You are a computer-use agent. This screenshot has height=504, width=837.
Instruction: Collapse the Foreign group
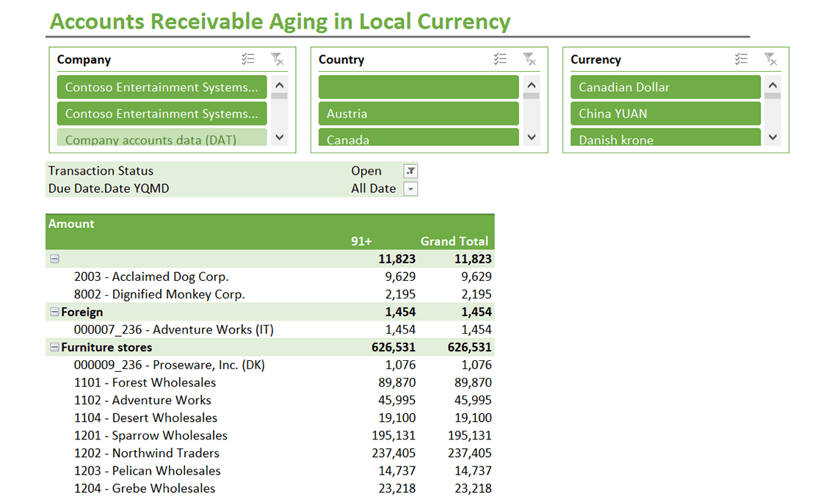(x=54, y=312)
